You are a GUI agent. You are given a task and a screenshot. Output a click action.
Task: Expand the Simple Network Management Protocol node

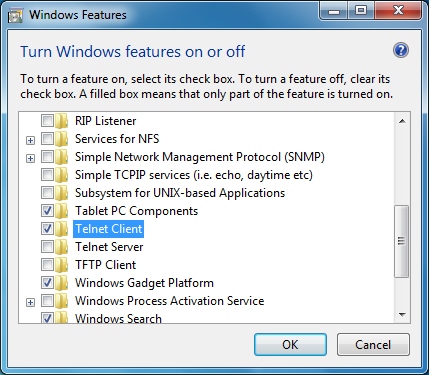[x=30, y=158]
